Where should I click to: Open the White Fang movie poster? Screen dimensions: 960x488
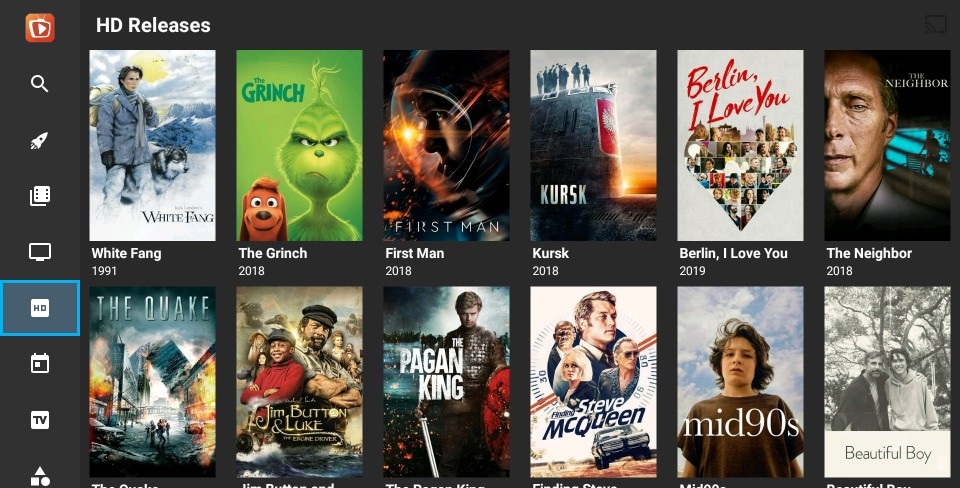tap(152, 145)
